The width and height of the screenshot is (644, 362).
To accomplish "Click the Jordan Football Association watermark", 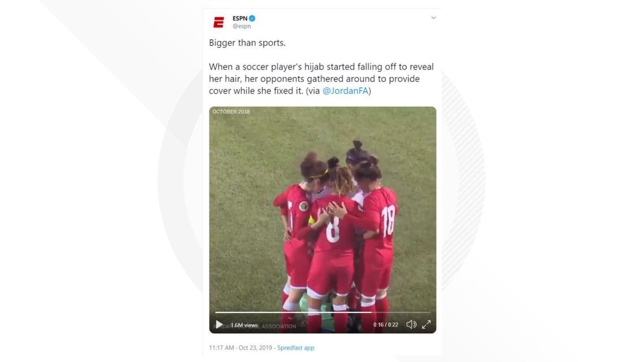I will click(x=256, y=326).
